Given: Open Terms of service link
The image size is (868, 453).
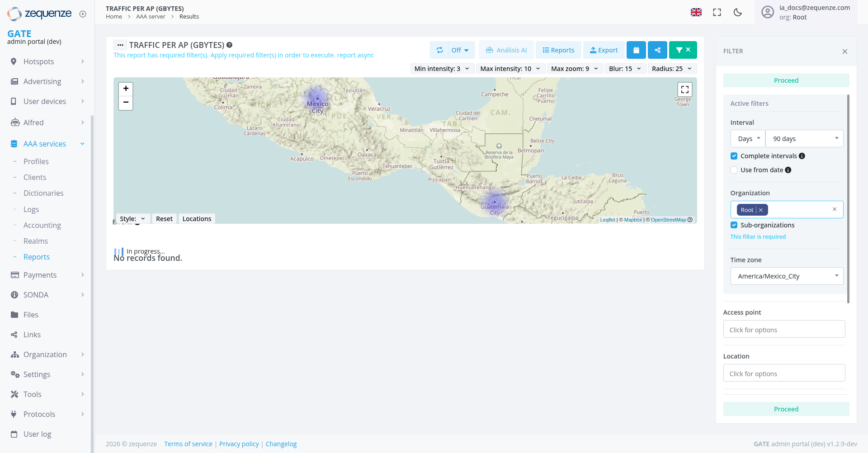Looking at the screenshot, I should coord(188,444).
